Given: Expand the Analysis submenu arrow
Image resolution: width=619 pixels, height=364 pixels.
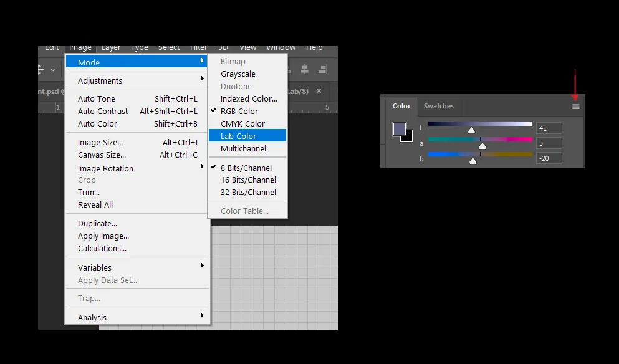Looking at the screenshot, I should tap(202, 315).
